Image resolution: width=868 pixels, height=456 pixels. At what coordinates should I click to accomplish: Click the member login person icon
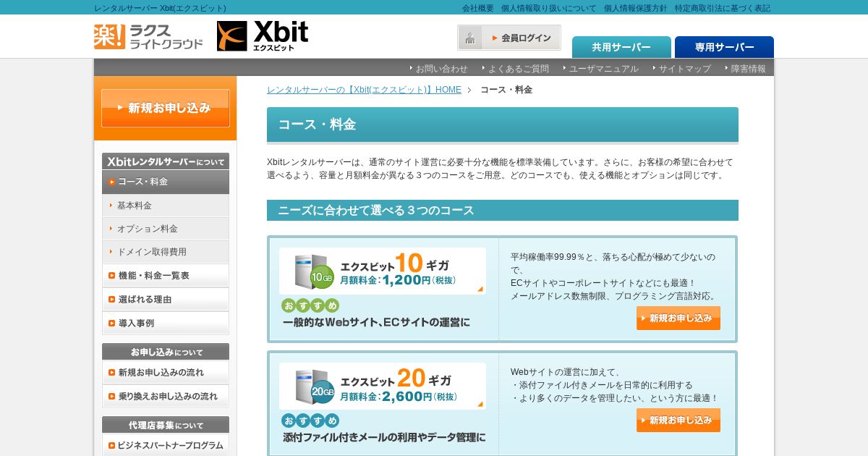470,38
